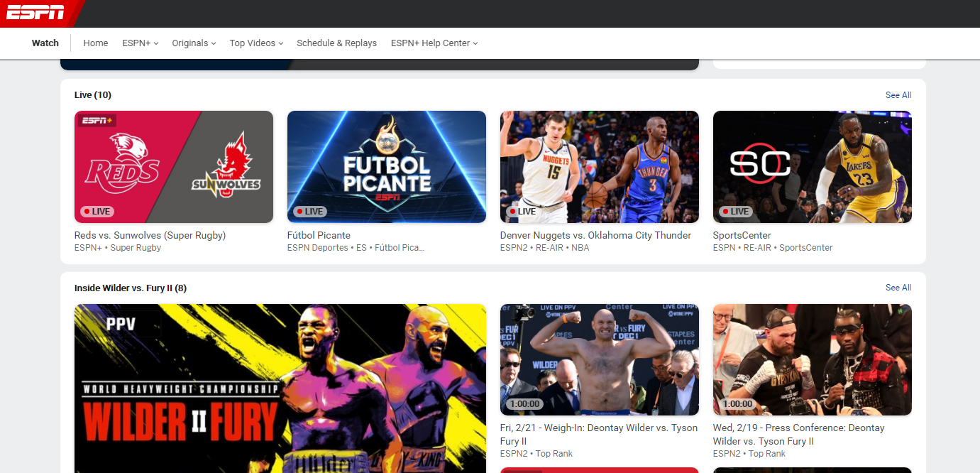
Task: Play the Press Conference Wilder vs. Fury video
Action: pos(812,359)
